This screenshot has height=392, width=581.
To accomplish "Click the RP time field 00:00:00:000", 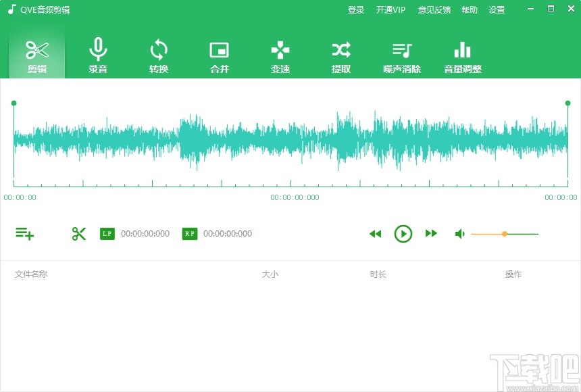I will point(228,234).
